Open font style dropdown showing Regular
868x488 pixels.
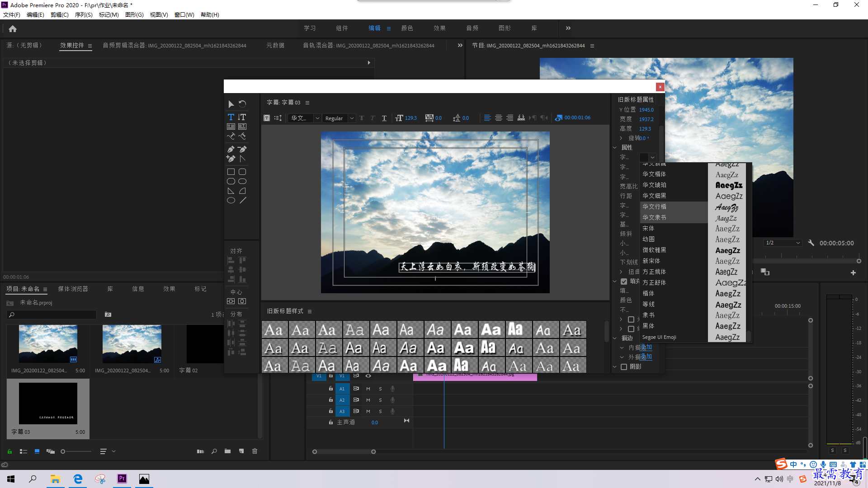pos(339,118)
